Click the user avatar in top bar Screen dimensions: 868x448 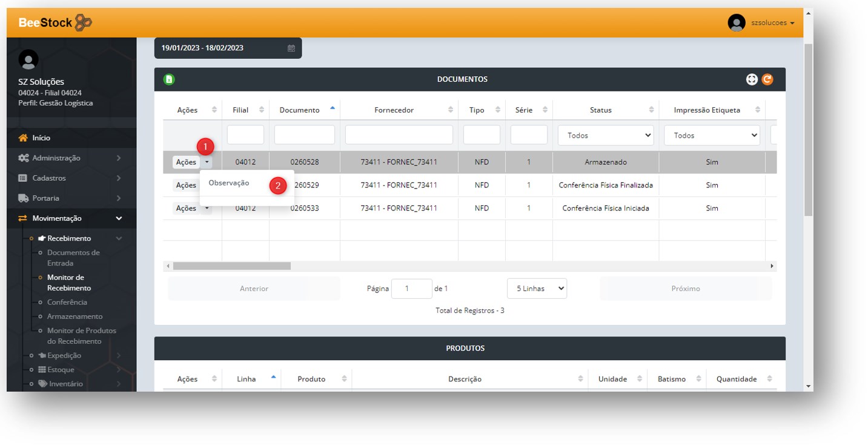pyautogui.click(x=736, y=23)
